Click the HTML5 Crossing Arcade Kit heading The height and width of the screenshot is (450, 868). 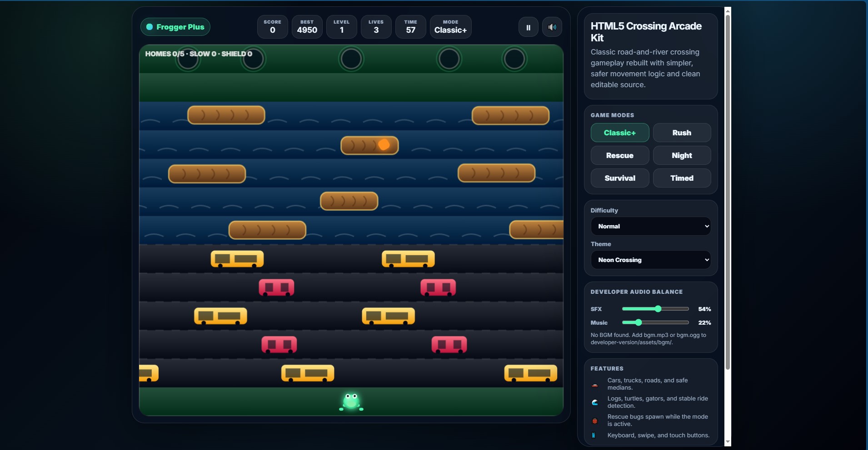(x=646, y=32)
